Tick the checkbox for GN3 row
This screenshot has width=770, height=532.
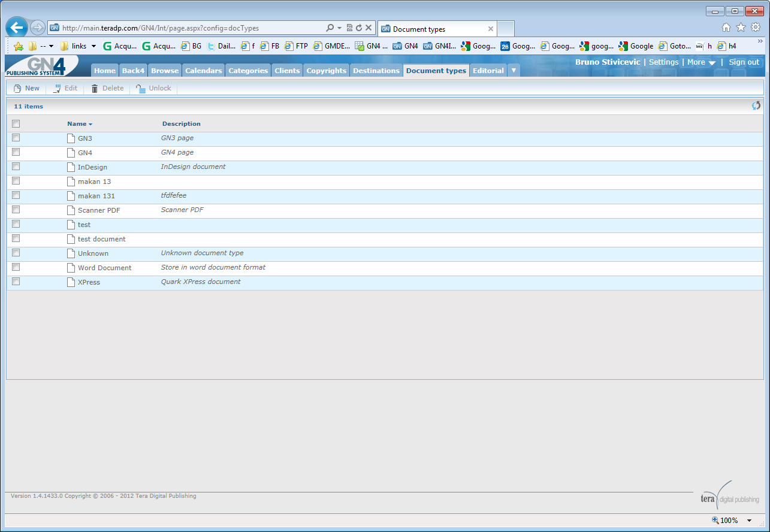(16, 138)
